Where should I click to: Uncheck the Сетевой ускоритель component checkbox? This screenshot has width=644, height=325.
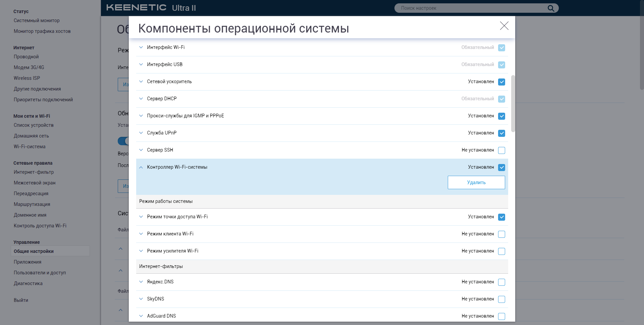point(501,82)
